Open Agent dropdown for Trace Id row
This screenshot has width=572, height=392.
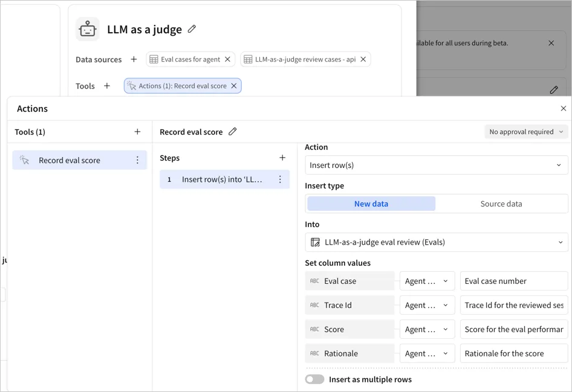pyautogui.click(x=427, y=305)
